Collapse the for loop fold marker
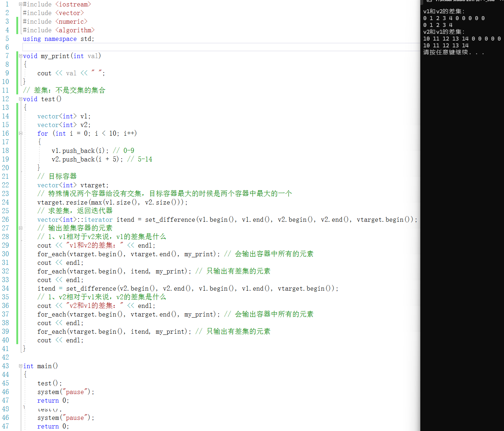504x431 pixels. click(x=20, y=133)
